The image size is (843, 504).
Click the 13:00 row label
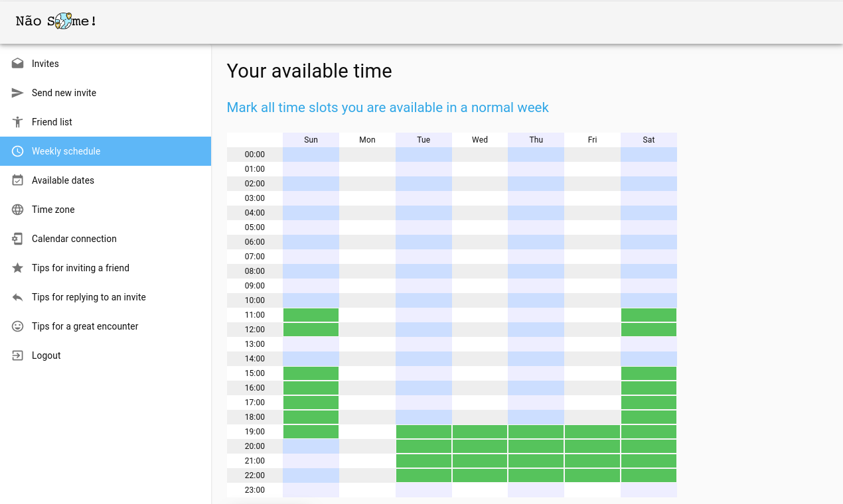pyautogui.click(x=255, y=344)
